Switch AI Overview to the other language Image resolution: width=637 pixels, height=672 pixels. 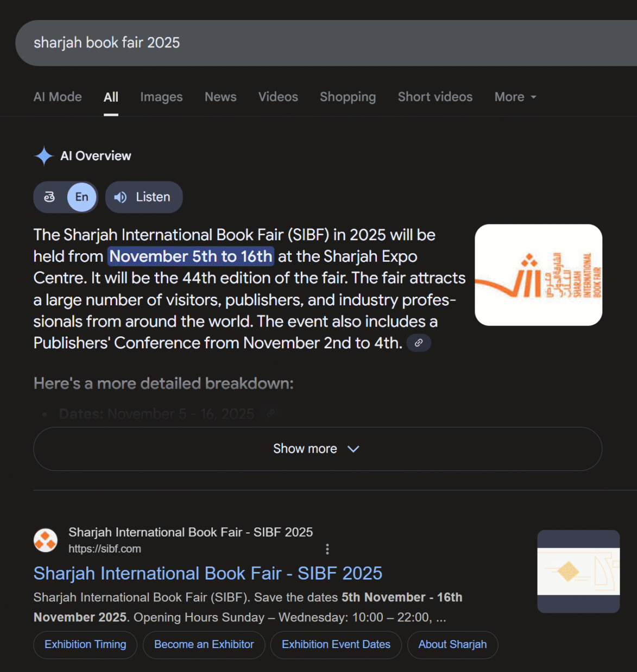pos(49,197)
